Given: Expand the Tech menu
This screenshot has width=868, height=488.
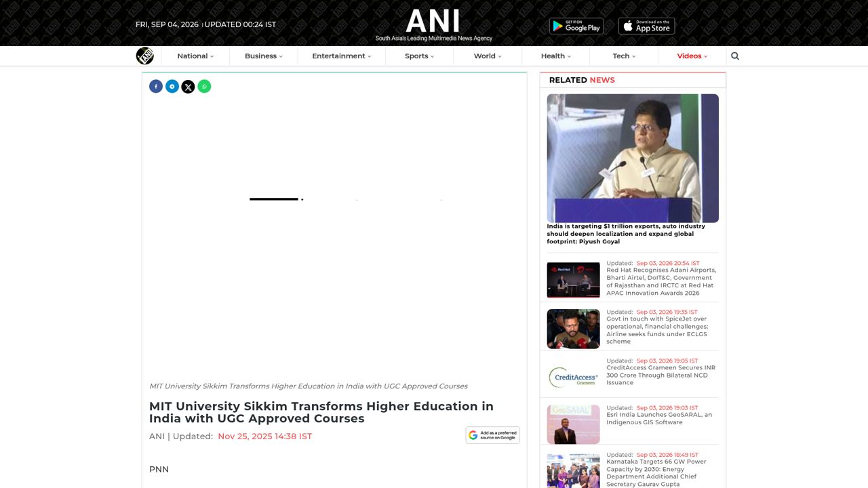Looking at the screenshot, I should pos(624,56).
